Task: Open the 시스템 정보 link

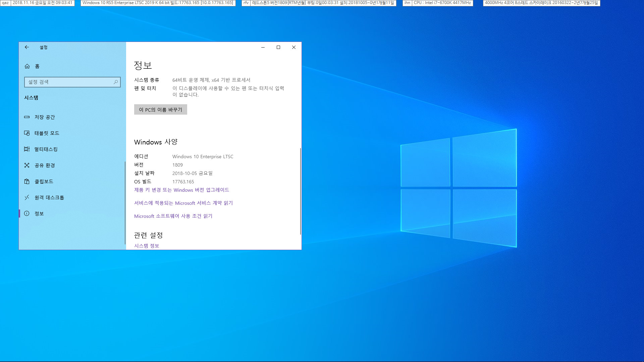Action: coord(147,246)
